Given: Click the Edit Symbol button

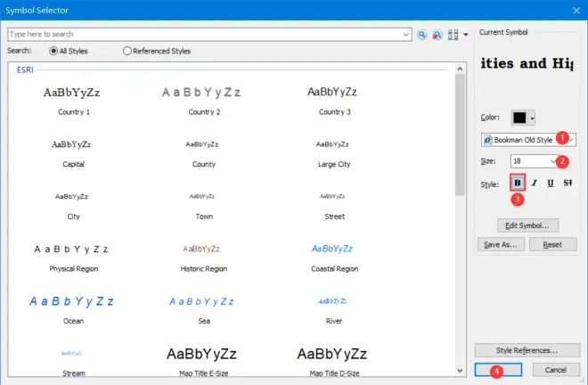Looking at the screenshot, I should [527, 225].
